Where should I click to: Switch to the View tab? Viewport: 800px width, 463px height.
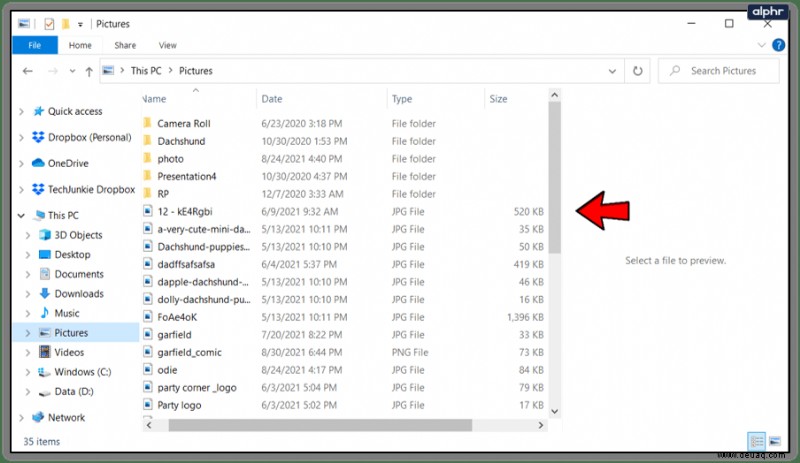pyautogui.click(x=167, y=45)
